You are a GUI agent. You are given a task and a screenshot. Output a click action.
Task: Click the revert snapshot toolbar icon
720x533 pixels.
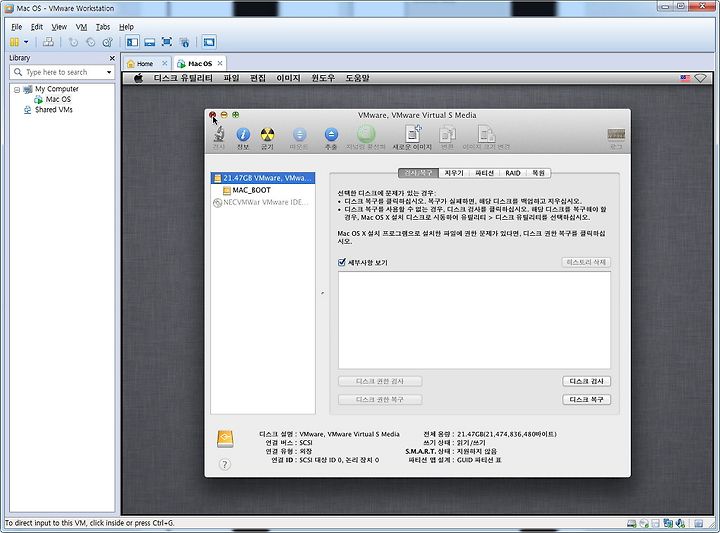point(90,42)
